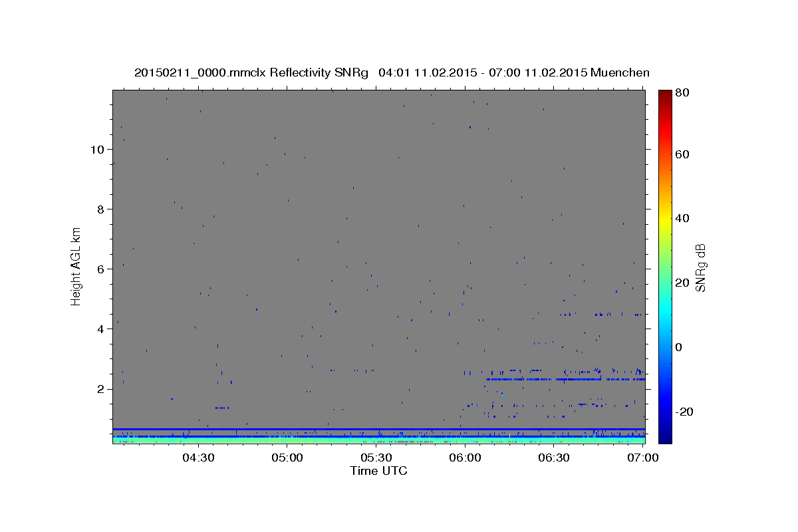Click the 05:00 time tick label
This screenshot has width=798, height=532.
[287, 458]
